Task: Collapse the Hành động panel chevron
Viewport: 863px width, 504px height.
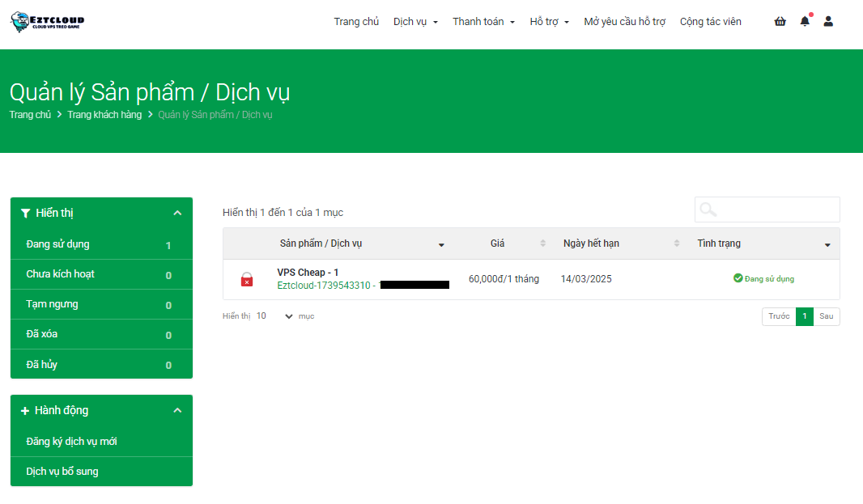Action: coord(177,410)
